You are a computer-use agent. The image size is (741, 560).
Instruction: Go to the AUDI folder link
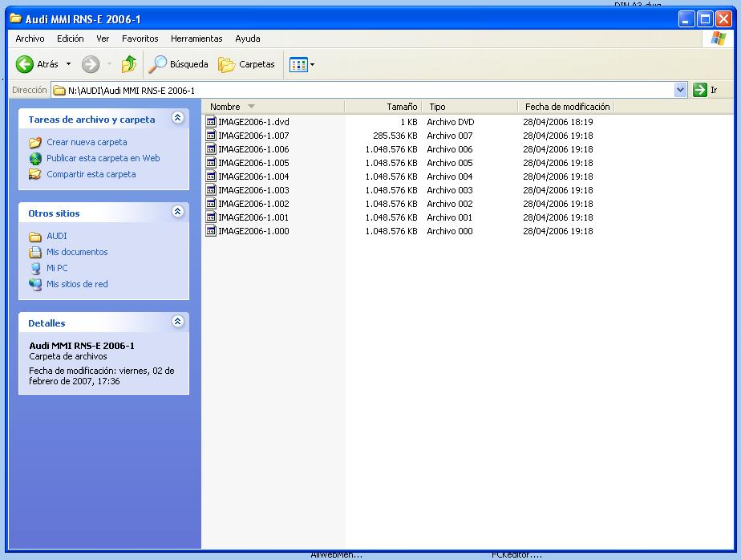(x=57, y=236)
